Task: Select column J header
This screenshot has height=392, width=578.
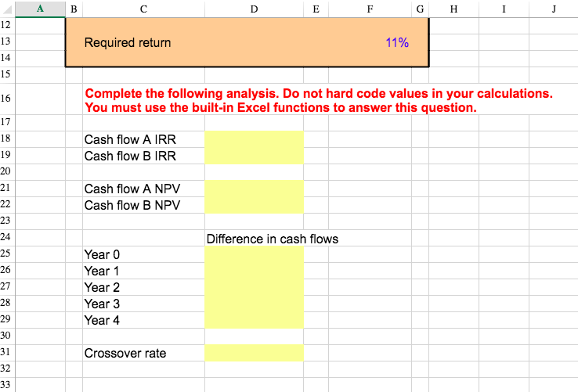Action: (553, 9)
